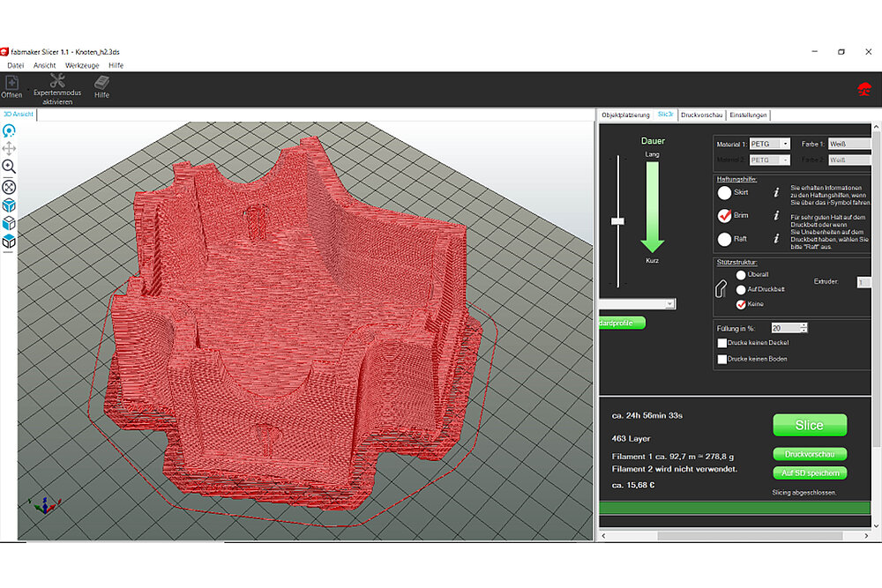Enable 'Drucke keinen Deckel' checkbox

(x=722, y=343)
